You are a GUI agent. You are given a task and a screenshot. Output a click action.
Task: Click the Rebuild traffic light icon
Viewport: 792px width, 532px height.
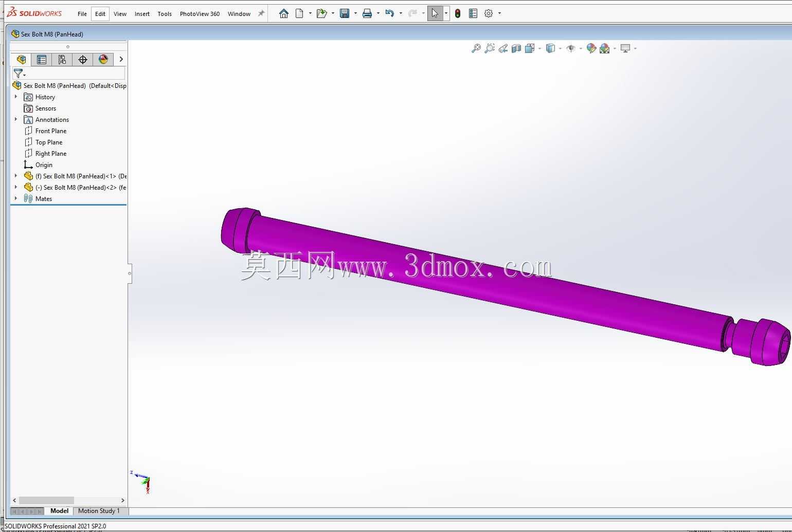(x=458, y=13)
